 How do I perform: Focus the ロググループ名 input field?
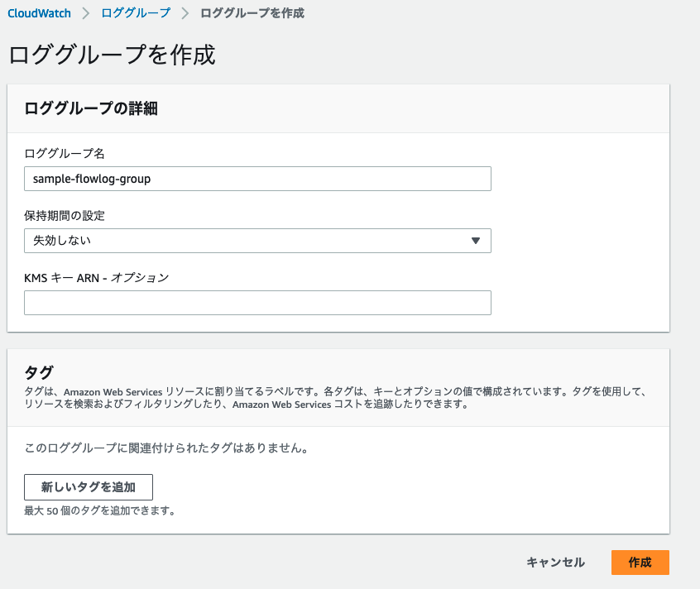(x=257, y=179)
